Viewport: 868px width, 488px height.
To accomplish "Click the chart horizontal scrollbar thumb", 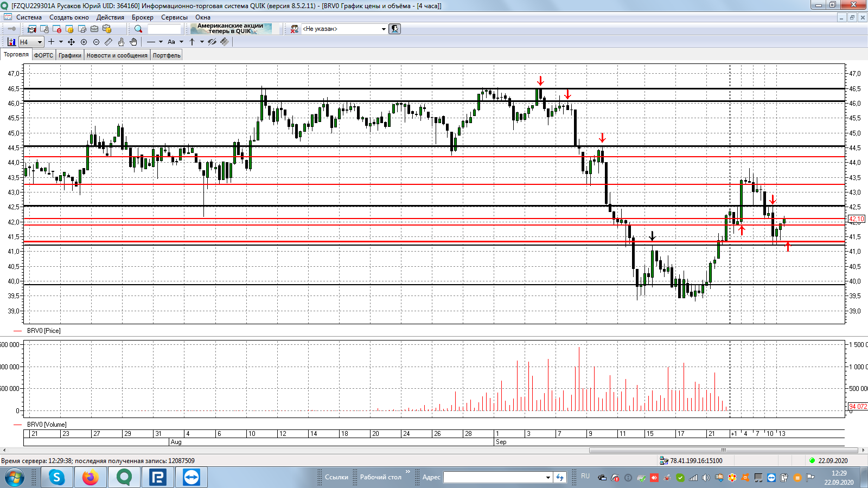I will click(x=724, y=450).
